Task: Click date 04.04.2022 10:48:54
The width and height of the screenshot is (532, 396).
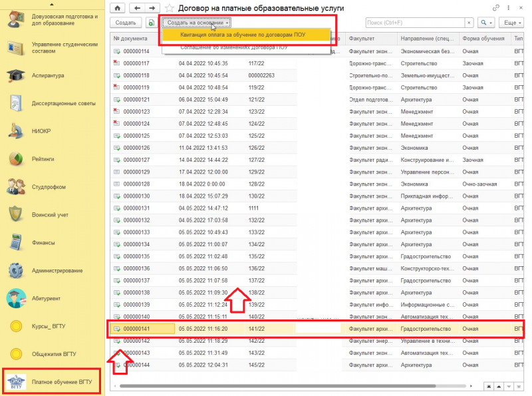Action: pyautogui.click(x=203, y=88)
